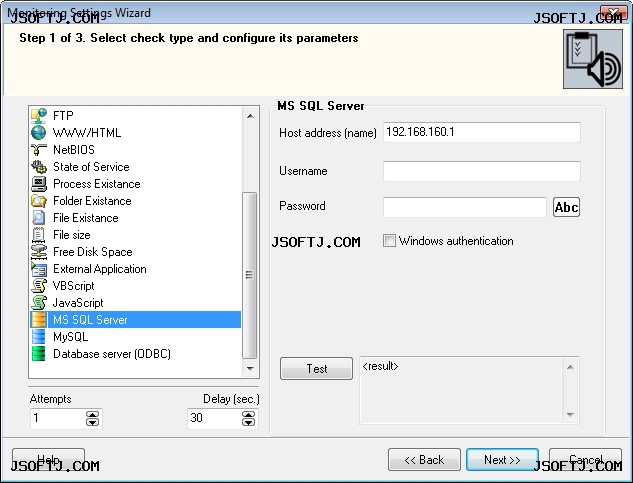Image resolution: width=633 pixels, height=483 pixels.
Task: Select the FTP check type icon
Action: coord(39,116)
